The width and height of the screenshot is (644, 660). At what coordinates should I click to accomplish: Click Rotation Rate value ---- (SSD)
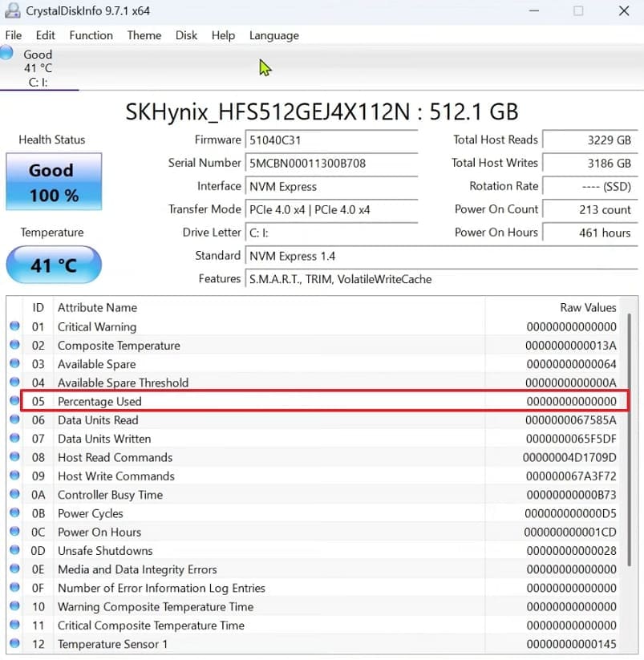[590, 187]
